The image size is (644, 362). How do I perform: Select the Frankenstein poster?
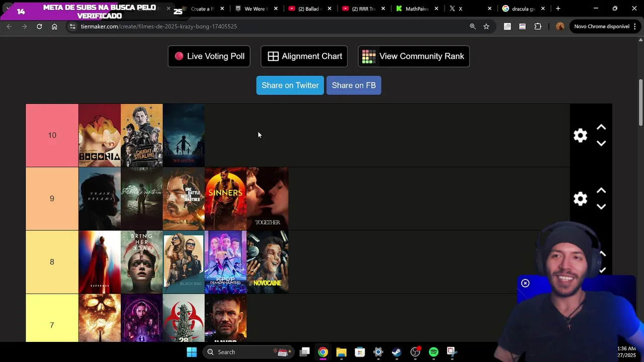click(x=141, y=199)
